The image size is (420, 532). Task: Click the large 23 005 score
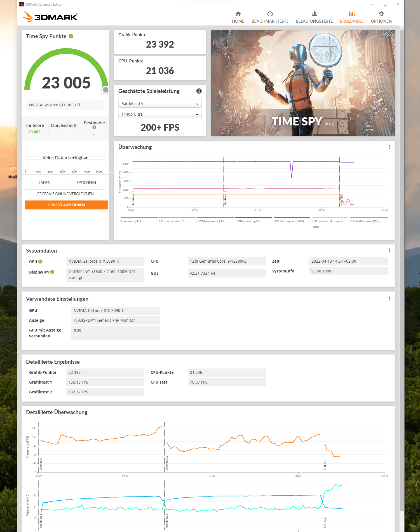pos(66,83)
